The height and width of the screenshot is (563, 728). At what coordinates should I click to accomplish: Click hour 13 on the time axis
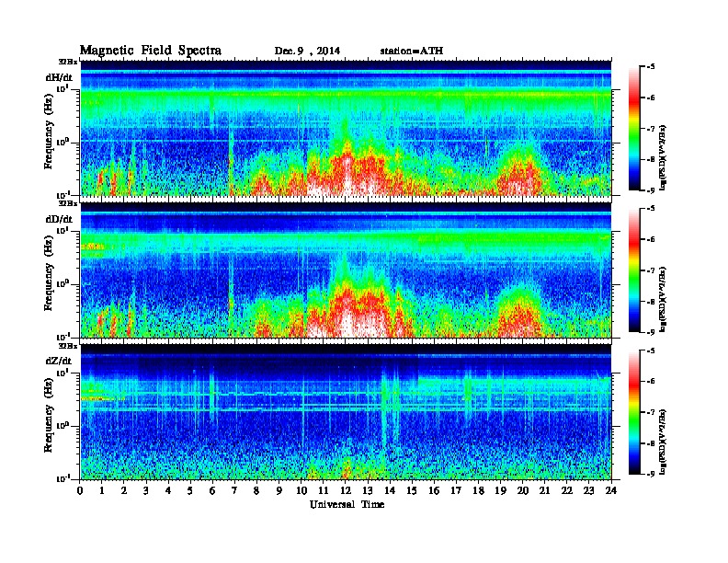[368, 490]
